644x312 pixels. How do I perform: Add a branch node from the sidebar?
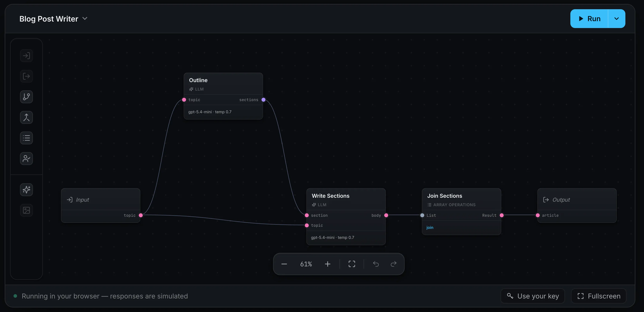[x=26, y=97]
